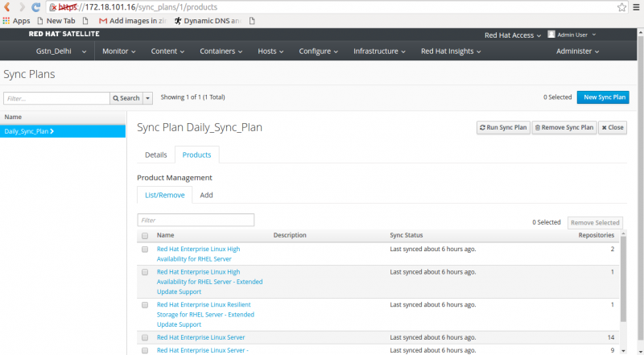Click the sync plans Filter search field

point(56,98)
